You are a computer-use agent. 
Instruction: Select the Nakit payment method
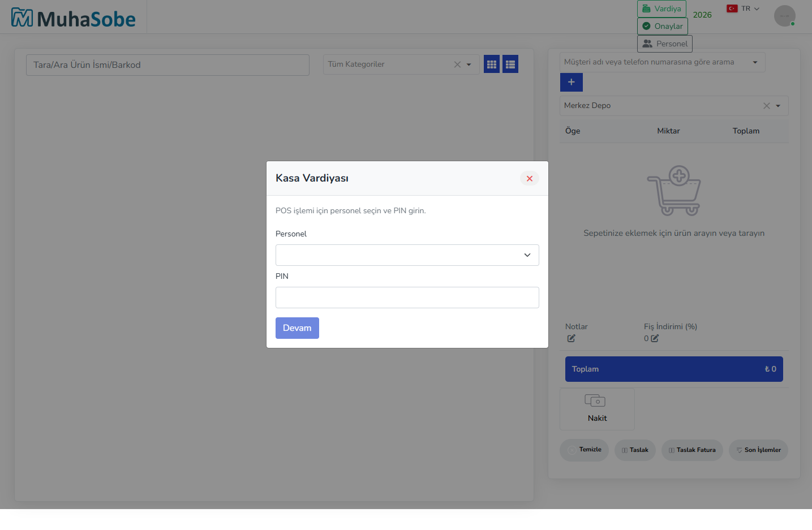[x=597, y=409]
